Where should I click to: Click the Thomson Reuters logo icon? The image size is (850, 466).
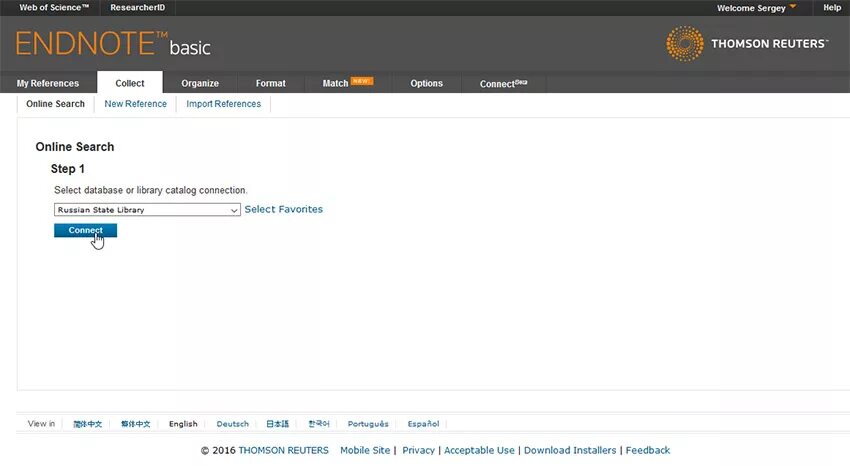[685, 43]
